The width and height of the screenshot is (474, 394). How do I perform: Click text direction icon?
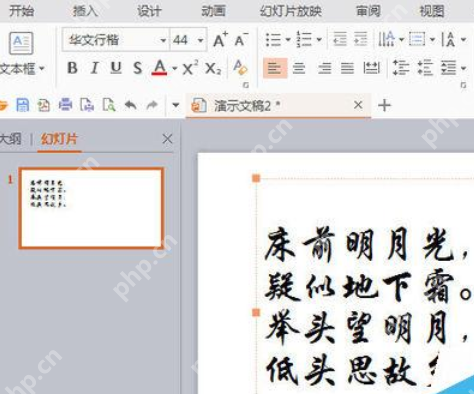point(386,39)
